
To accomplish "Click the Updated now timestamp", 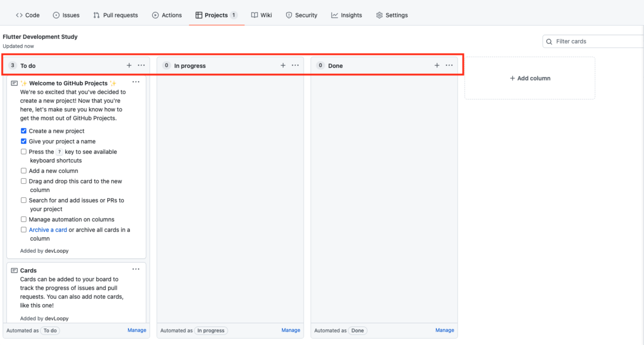I will (x=18, y=46).
